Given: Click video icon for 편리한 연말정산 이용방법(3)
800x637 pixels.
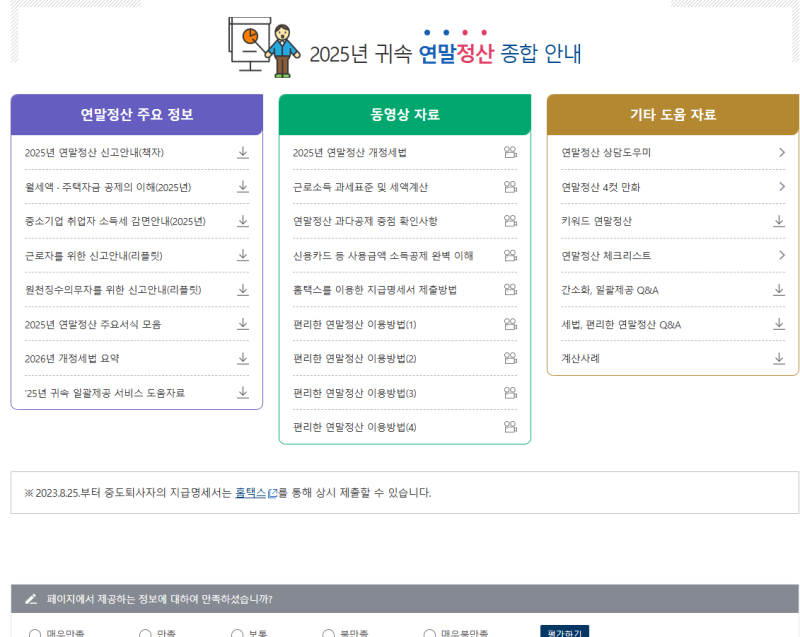Looking at the screenshot, I should pyautogui.click(x=510, y=393).
